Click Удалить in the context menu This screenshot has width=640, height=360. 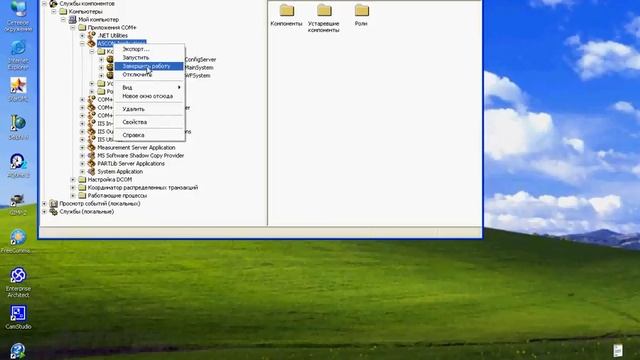149,109
